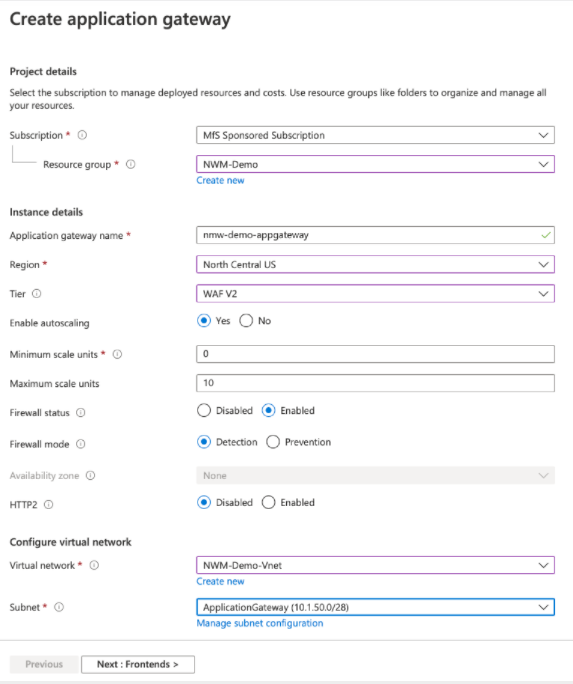Select No for Enable autoscaling
The width and height of the screenshot is (573, 684).
(246, 321)
